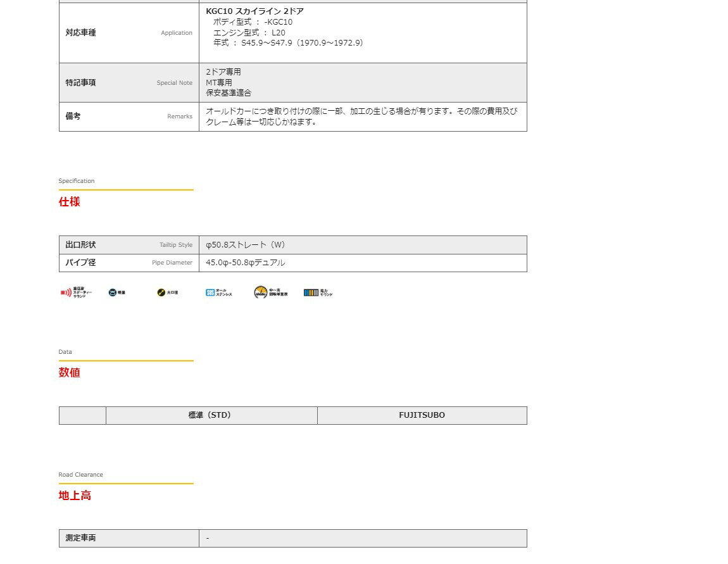The height and width of the screenshot is (564, 728).
Task: Click the 保安基準適合 note line
Action: 229,93
